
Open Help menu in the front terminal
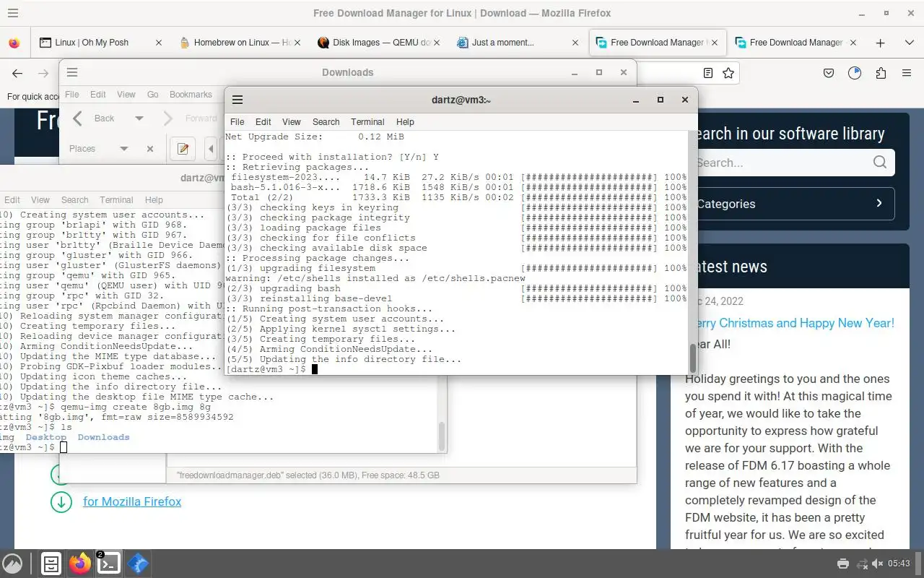click(x=405, y=122)
